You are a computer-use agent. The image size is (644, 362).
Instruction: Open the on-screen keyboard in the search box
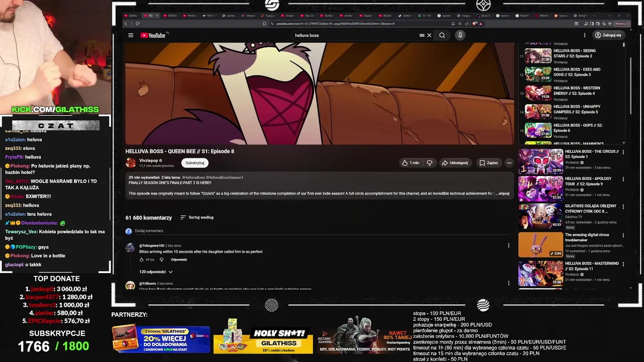coord(422,35)
